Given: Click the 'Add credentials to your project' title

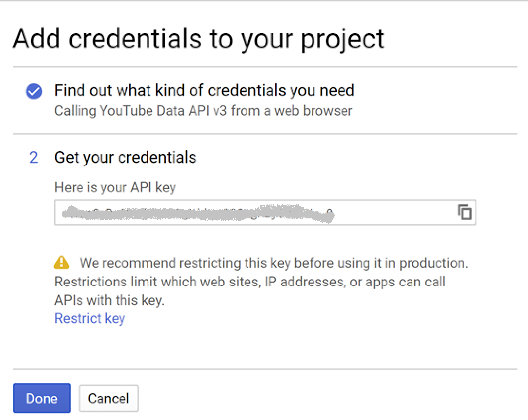Looking at the screenshot, I should (x=199, y=39).
